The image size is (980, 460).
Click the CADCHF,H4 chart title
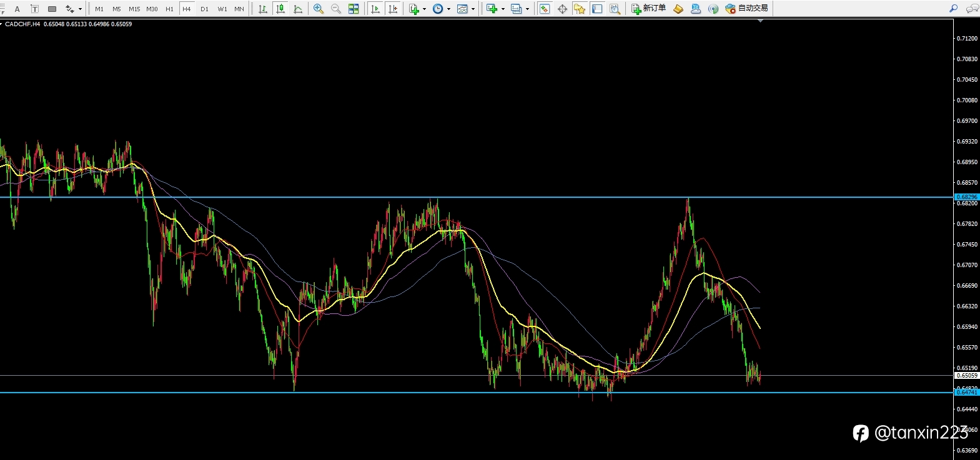point(22,24)
